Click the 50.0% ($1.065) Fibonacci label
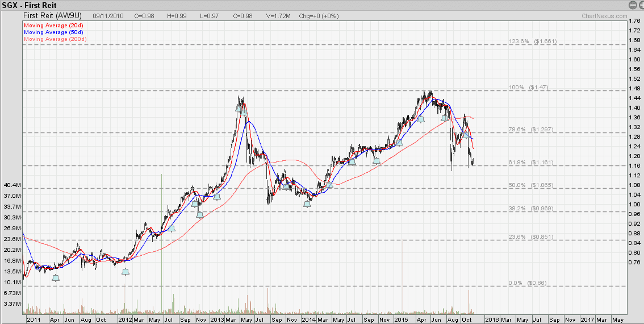 pyautogui.click(x=530, y=185)
